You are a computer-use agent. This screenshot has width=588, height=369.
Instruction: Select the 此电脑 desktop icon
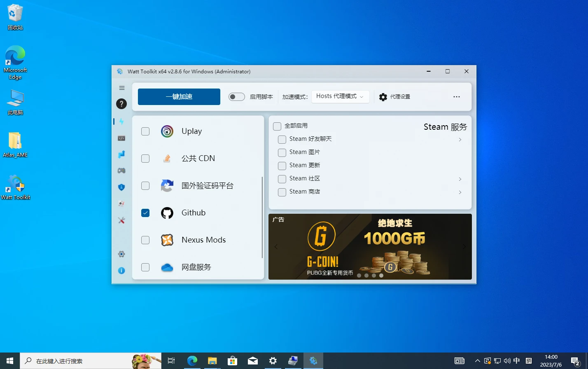15,103
